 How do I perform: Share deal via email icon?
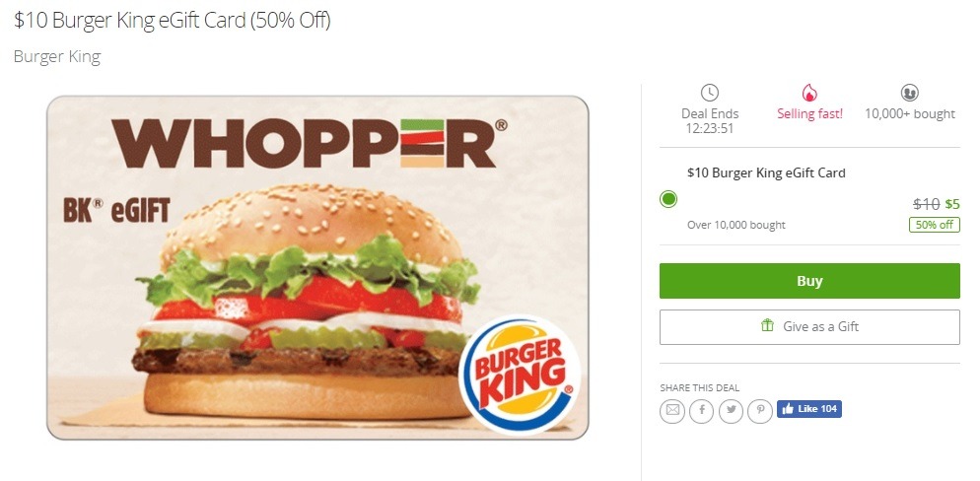[x=672, y=410]
